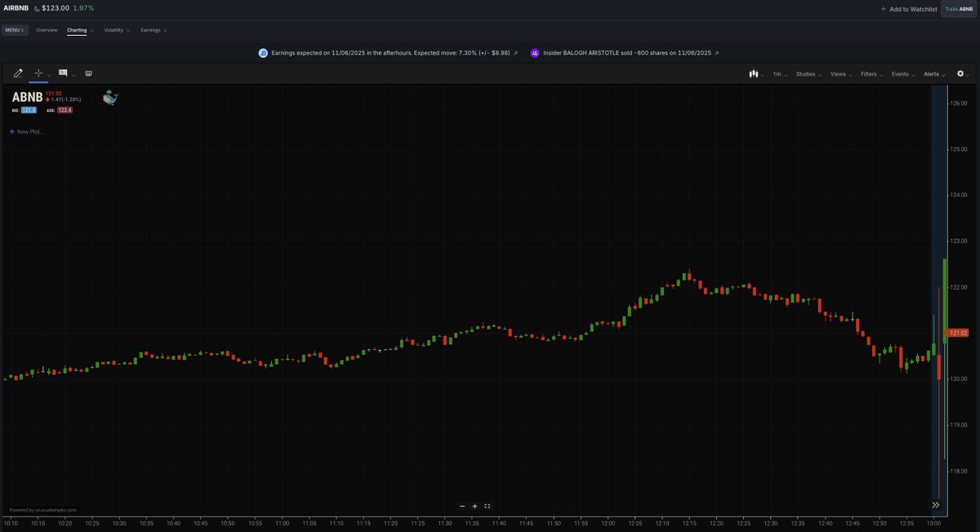Screen dimensions: 980x532
Task: Click the whale logo on chart
Action: (x=110, y=99)
